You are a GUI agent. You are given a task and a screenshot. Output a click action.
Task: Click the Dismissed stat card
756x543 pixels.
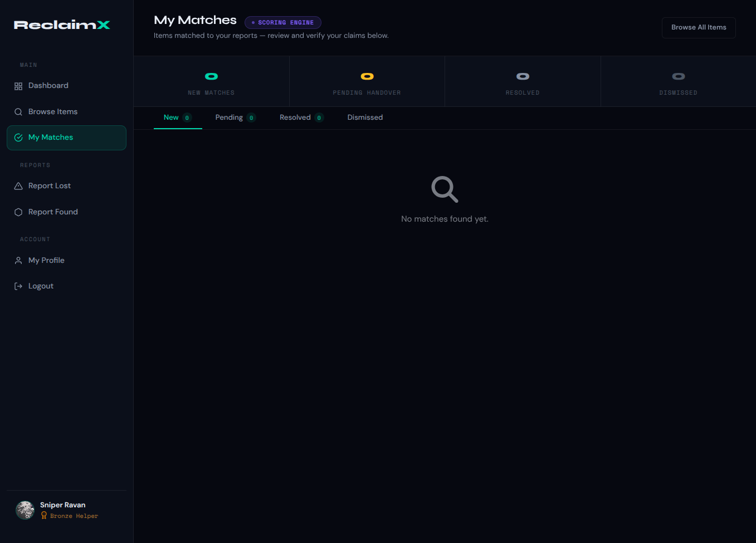coord(679,81)
